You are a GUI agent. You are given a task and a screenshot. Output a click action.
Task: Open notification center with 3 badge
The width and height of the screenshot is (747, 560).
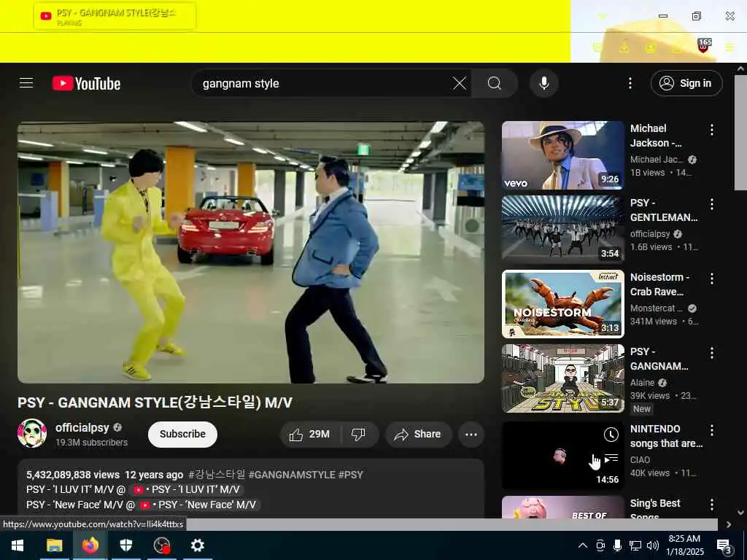coord(724,546)
